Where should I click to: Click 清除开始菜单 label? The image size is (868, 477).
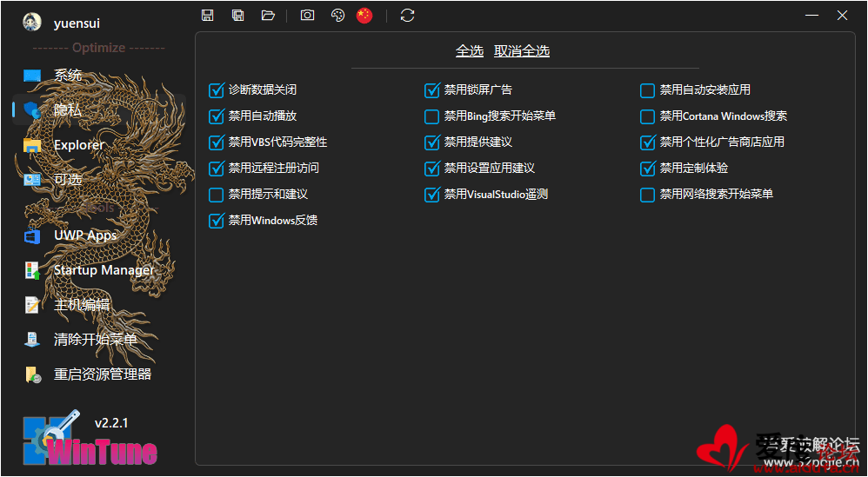point(96,340)
